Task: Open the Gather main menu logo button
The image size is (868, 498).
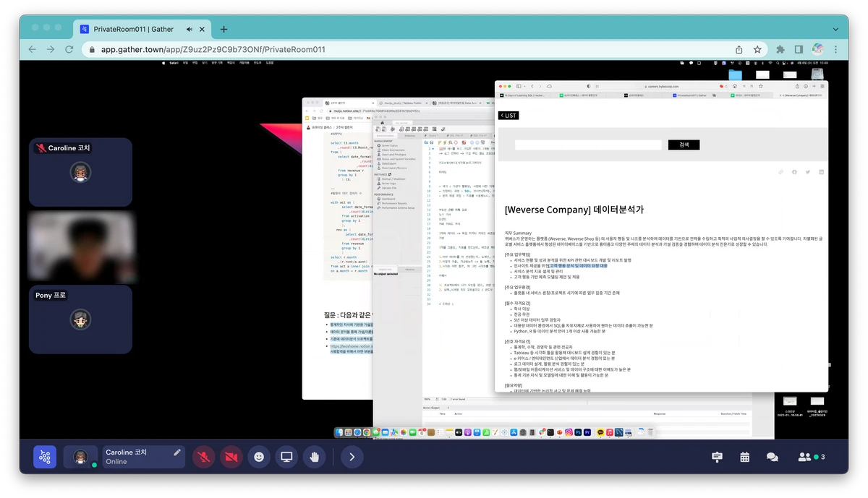Action: (x=45, y=457)
